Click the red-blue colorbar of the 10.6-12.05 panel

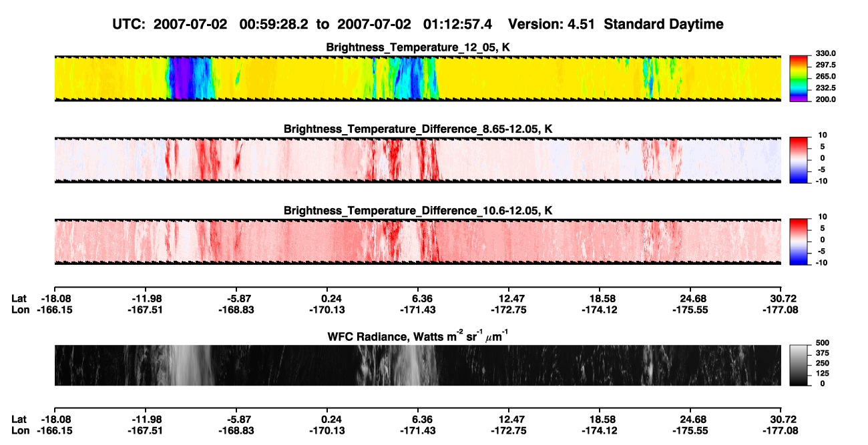[x=799, y=241]
